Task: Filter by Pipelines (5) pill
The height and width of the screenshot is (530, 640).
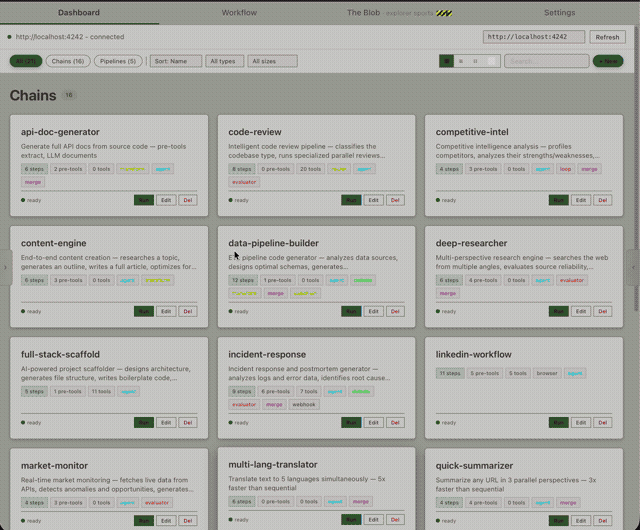Action: tap(118, 61)
